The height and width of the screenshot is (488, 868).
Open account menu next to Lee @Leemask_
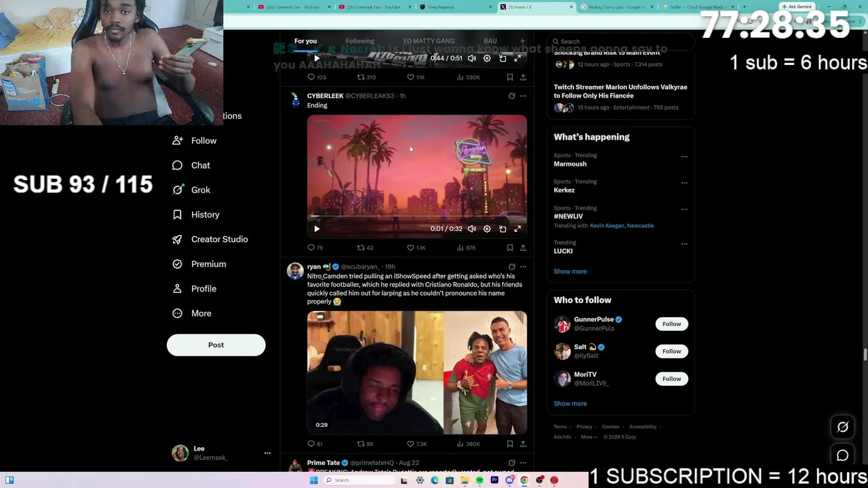click(x=267, y=453)
